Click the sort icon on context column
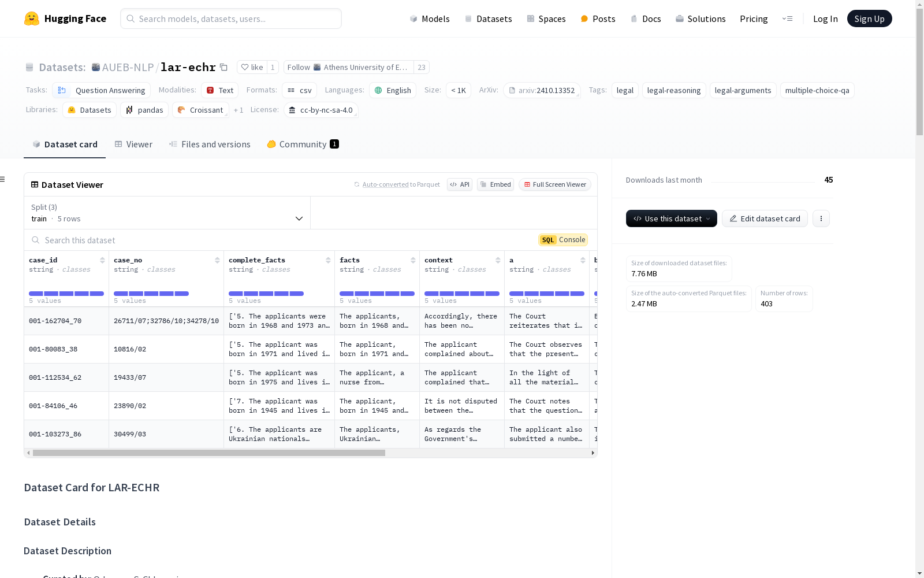Viewport: 924px width, 578px height. (x=498, y=260)
